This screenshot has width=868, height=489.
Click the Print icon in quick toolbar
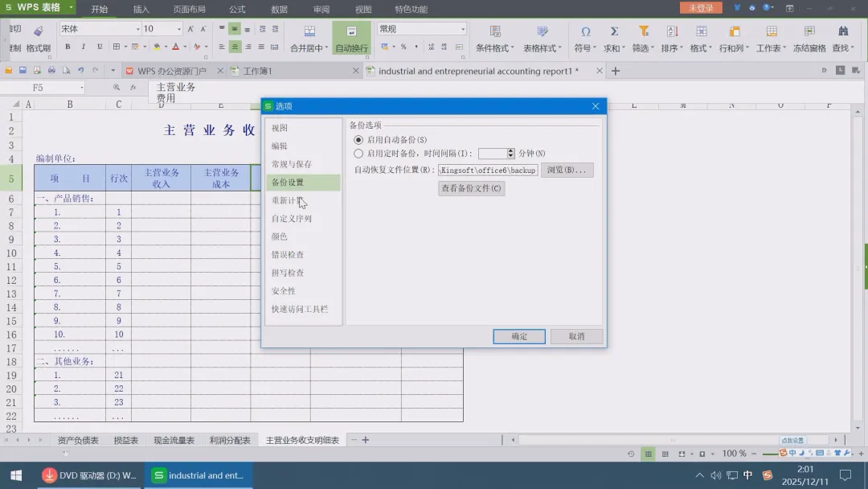point(51,70)
